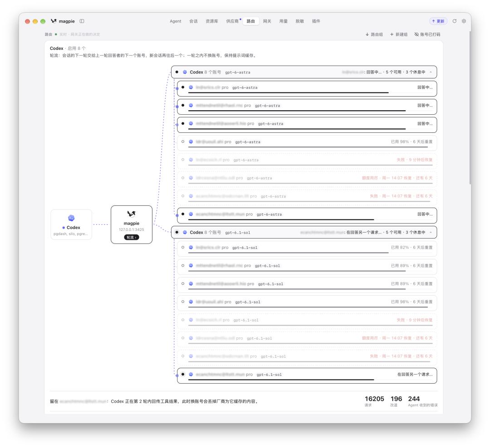Screen dimensions: 490x448
Task: Click the 16205 请求 counter
Action: point(374,401)
